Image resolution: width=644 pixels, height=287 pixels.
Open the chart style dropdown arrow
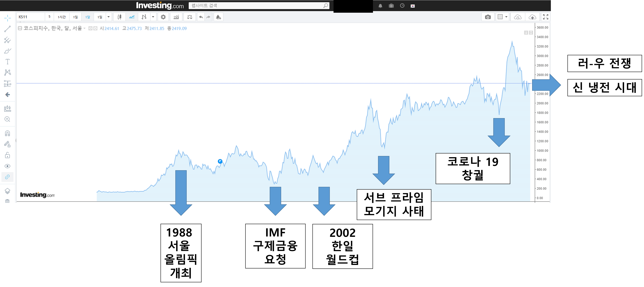(x=153, y=17)
